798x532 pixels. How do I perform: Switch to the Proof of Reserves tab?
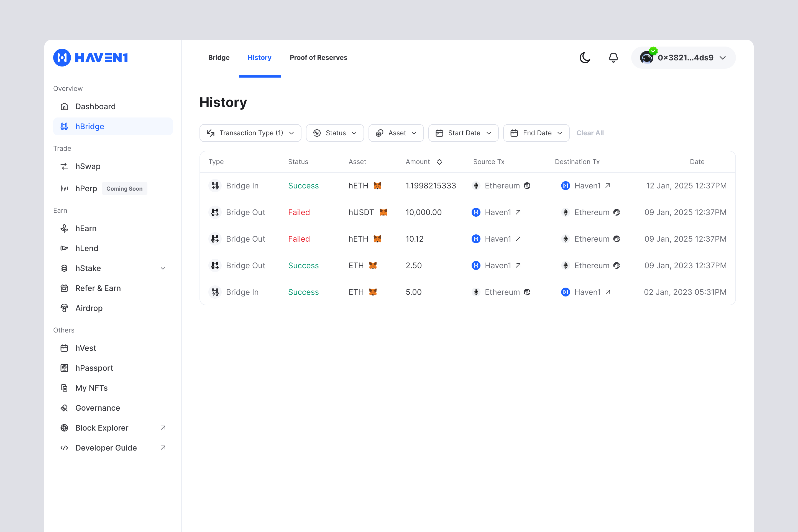pos(318,58)
